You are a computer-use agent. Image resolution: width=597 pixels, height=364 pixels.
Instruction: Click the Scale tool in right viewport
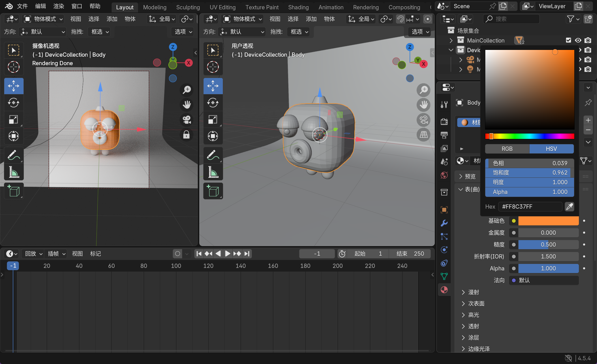click(213, 120)
